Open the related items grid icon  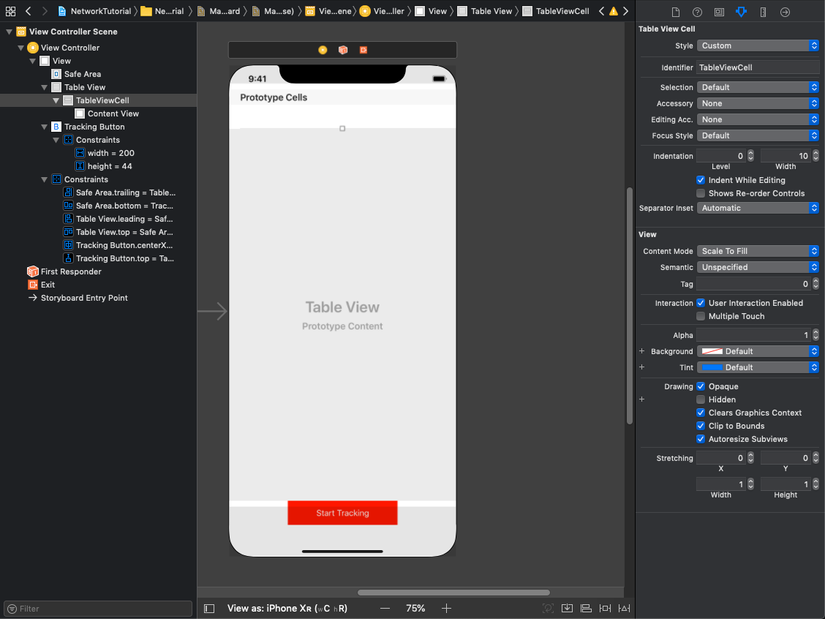point(11,11)
